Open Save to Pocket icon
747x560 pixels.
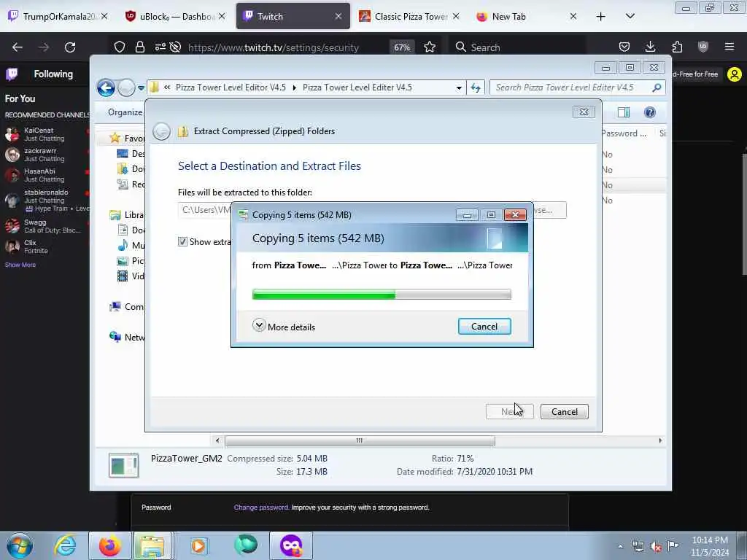(624, 47)
